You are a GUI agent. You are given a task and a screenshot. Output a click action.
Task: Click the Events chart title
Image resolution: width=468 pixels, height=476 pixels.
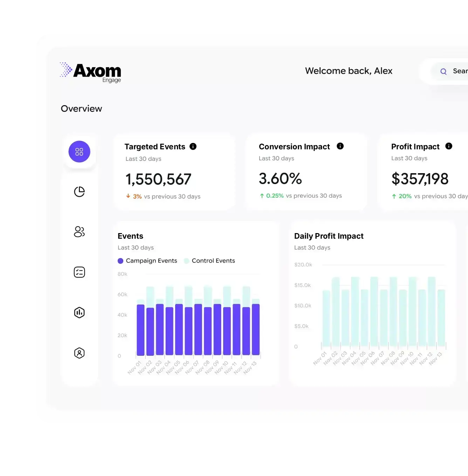(x=130, y=236)
